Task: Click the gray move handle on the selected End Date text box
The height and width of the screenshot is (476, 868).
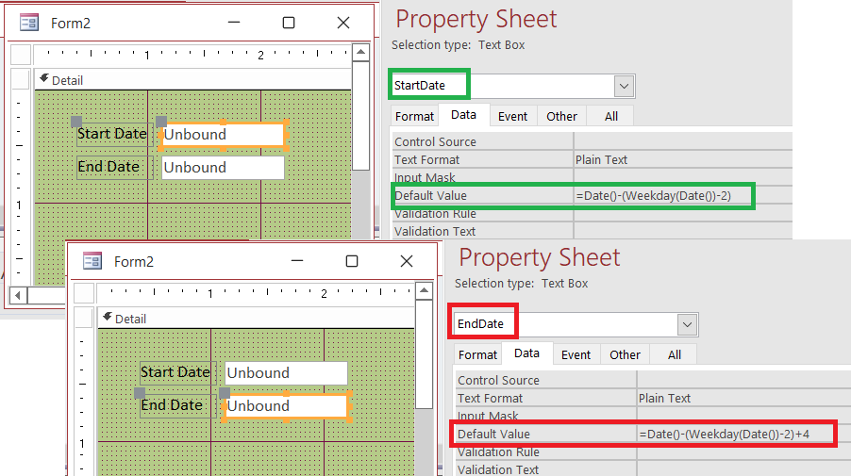Action: pyautogui.click(x=225, y=393)
